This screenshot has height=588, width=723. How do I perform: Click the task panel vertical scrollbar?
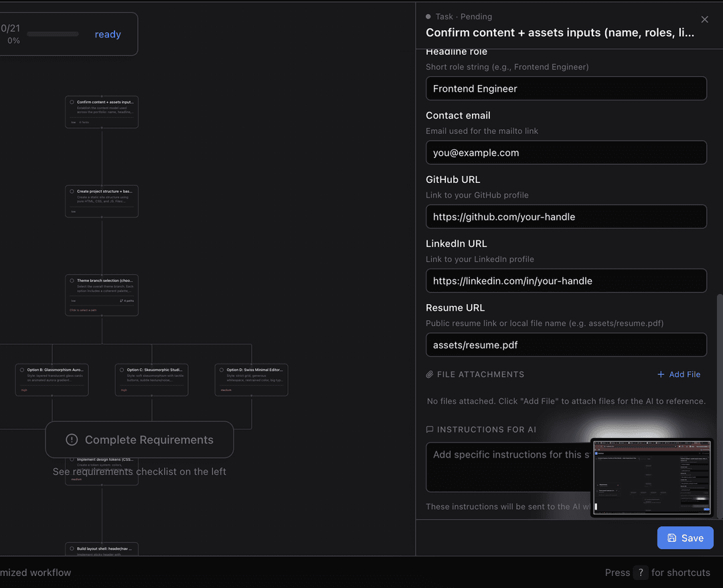click(719, 406)
